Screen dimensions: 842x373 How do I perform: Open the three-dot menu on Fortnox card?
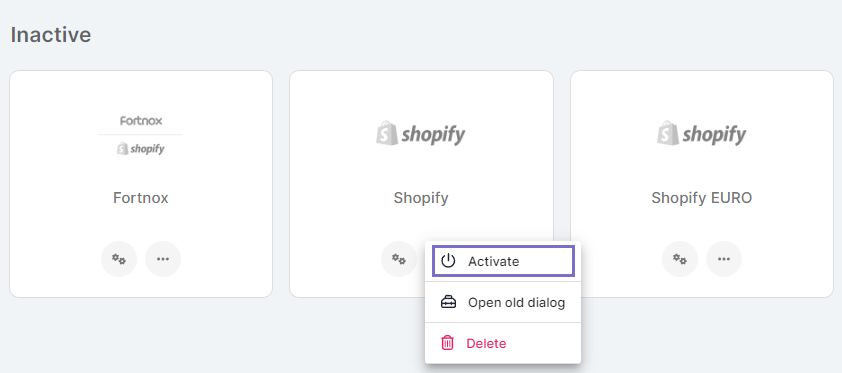(x=163, y=259)
